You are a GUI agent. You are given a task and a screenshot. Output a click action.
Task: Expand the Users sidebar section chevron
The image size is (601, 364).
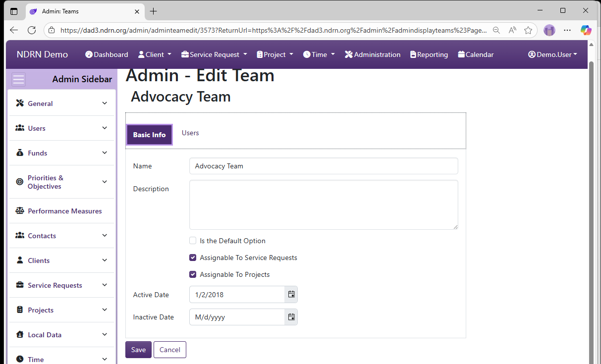(105, 128)
